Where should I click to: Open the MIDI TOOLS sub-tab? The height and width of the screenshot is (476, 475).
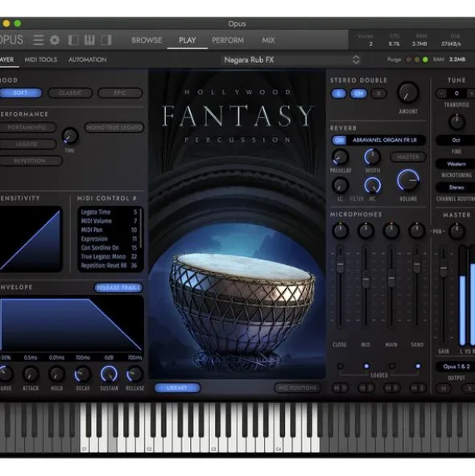click(x=41, y=60)
